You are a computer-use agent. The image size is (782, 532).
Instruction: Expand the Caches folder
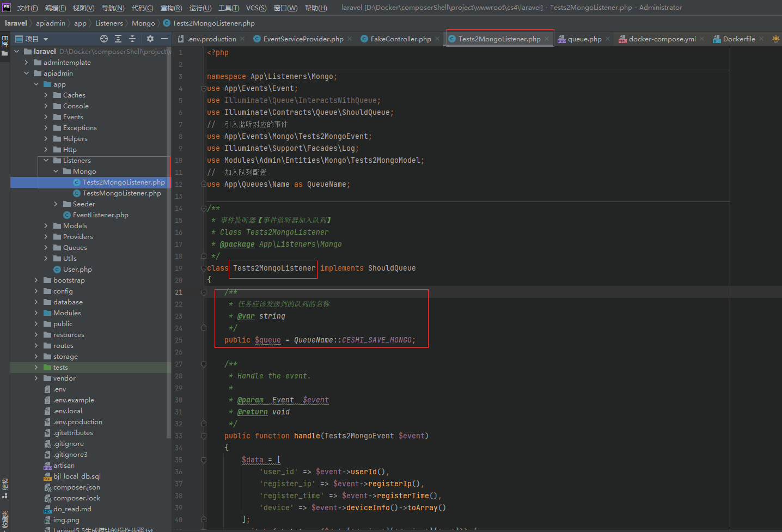46,95
